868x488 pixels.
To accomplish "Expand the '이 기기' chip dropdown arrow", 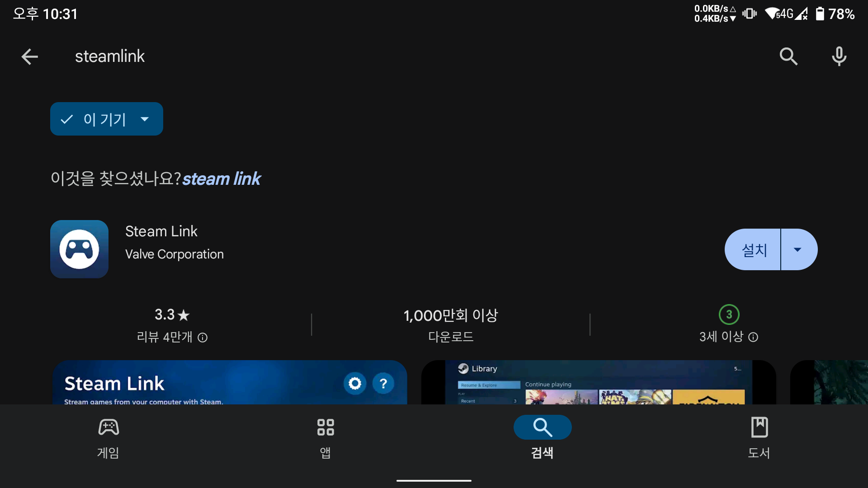I will tap(145, 119).
